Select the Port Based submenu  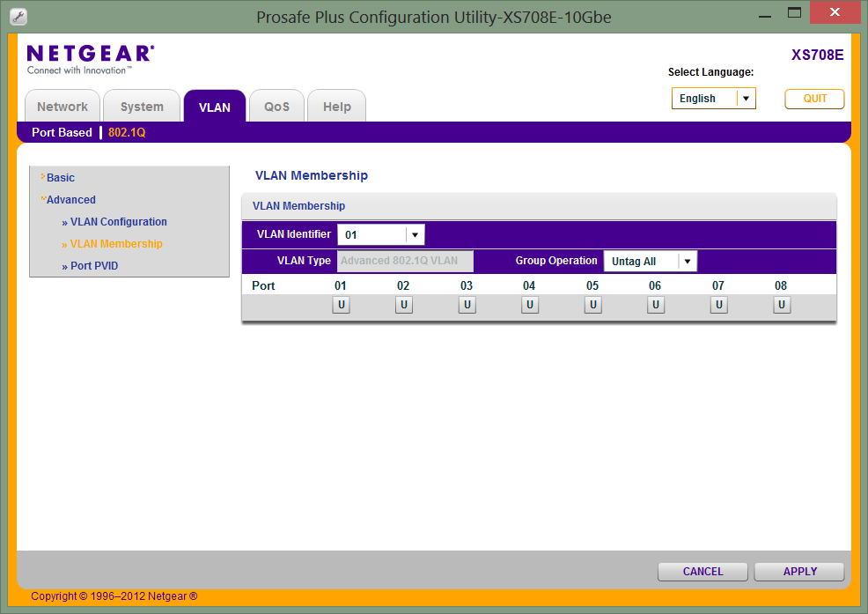pyautogui.click(x=62, y=132)
